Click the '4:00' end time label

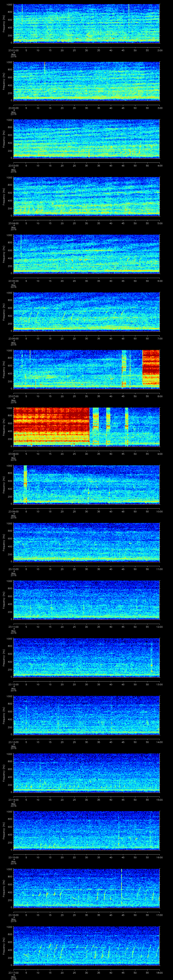pyautogui.click(x=160, y=166)
